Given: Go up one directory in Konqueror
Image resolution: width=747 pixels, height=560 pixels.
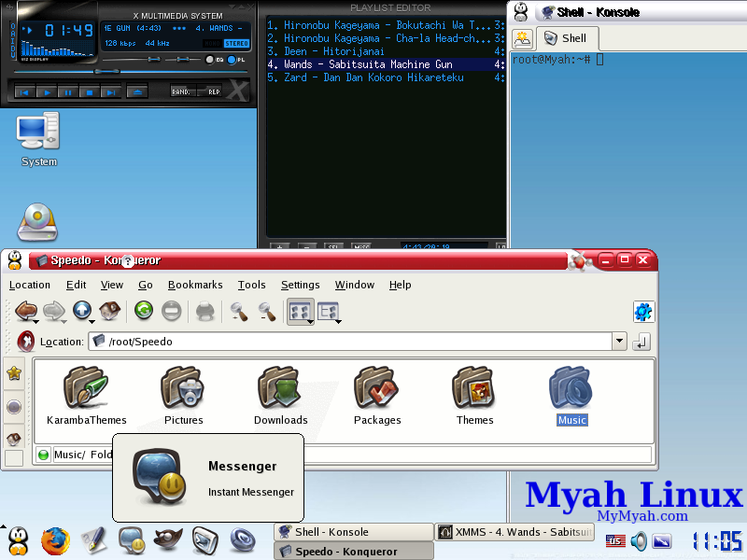Looking at the screenshot, I should [x=82, y=311].
